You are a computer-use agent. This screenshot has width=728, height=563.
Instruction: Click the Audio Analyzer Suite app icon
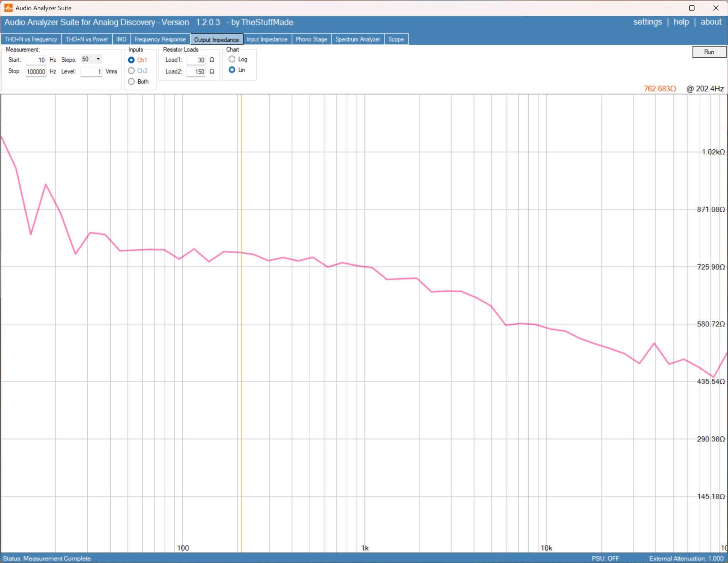tap(8, 8)
